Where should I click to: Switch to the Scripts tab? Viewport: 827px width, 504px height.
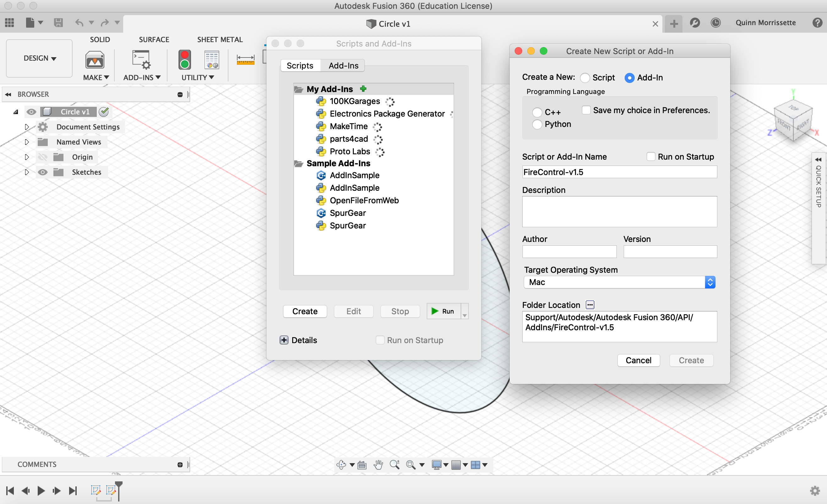[x=300, y=65]
